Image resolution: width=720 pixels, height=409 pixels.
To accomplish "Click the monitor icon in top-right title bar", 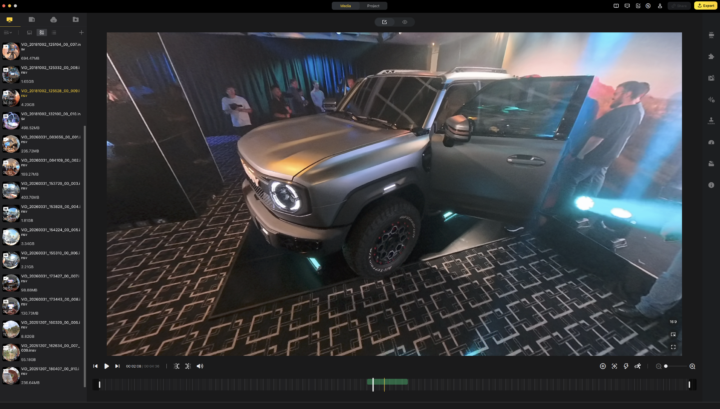I will [627, 6].
